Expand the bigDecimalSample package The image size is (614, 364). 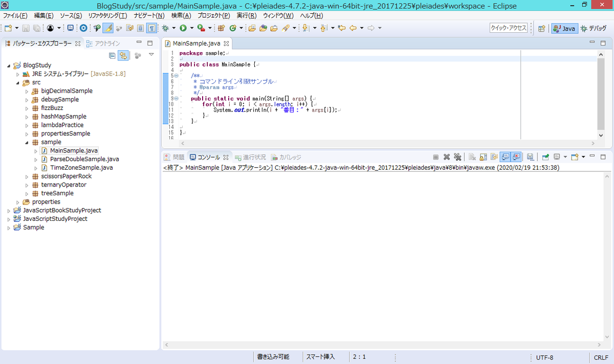(27, 91)
